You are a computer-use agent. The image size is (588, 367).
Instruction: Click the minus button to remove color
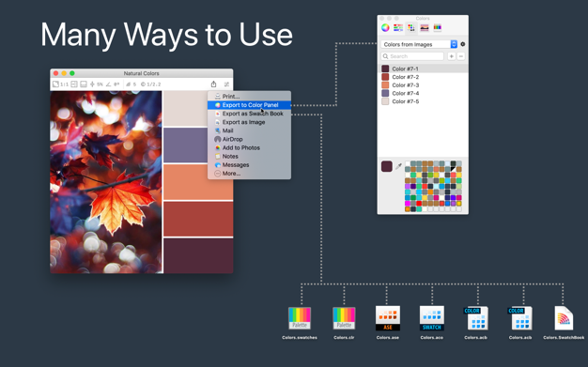tap(461, 56)
